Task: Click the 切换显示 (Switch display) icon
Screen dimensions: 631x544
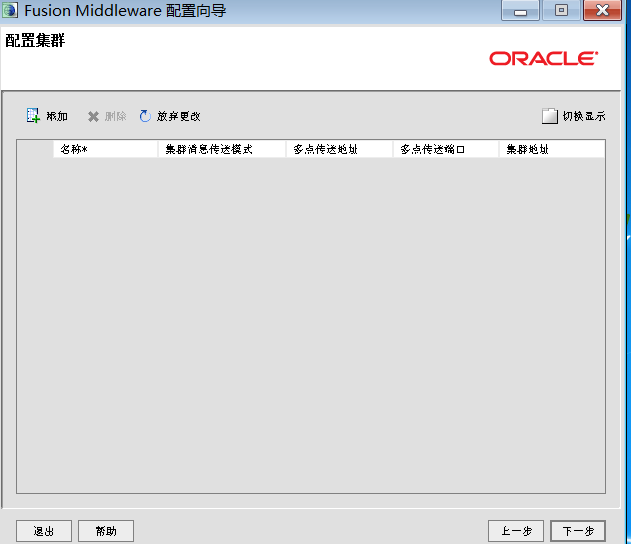Action: [549, 116]
